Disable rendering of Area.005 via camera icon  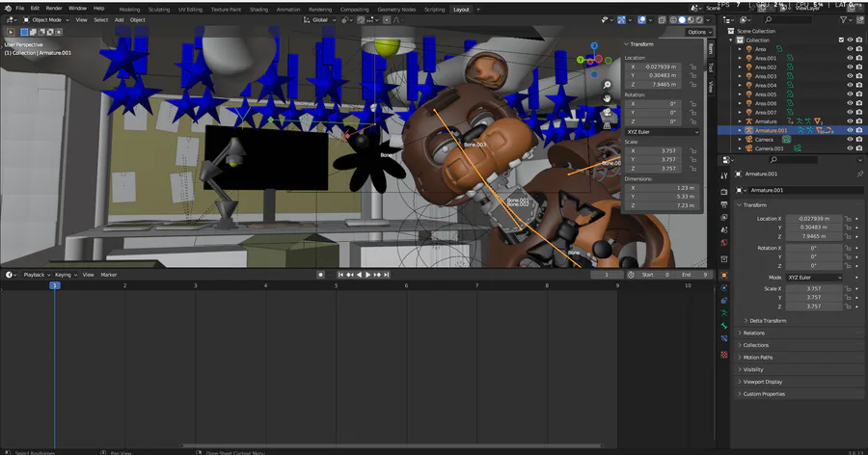(x=858, y=94)
